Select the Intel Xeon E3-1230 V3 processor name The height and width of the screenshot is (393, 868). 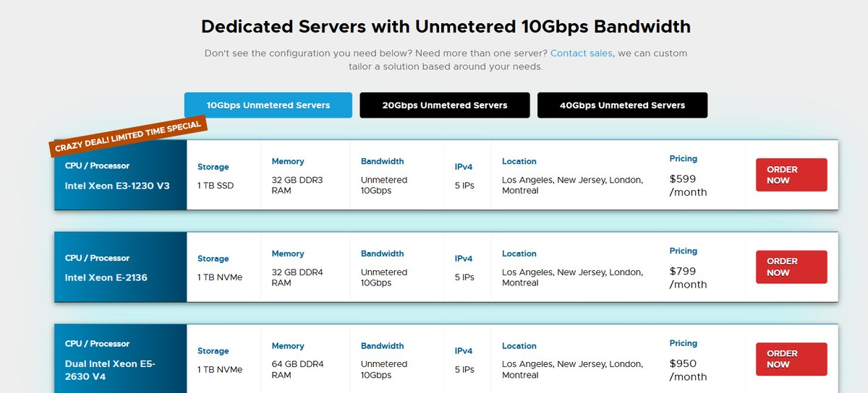[x=117, y=186]
